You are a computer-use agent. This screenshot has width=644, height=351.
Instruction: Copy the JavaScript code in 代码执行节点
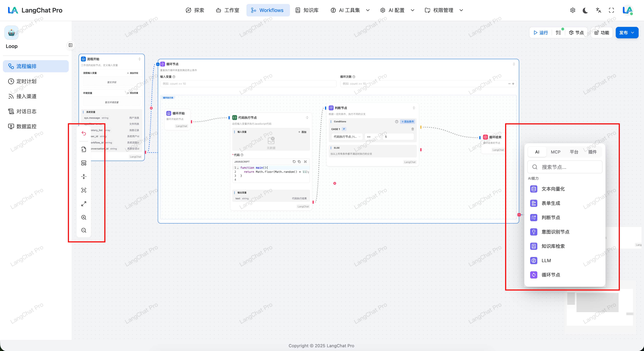coord(299,162)
